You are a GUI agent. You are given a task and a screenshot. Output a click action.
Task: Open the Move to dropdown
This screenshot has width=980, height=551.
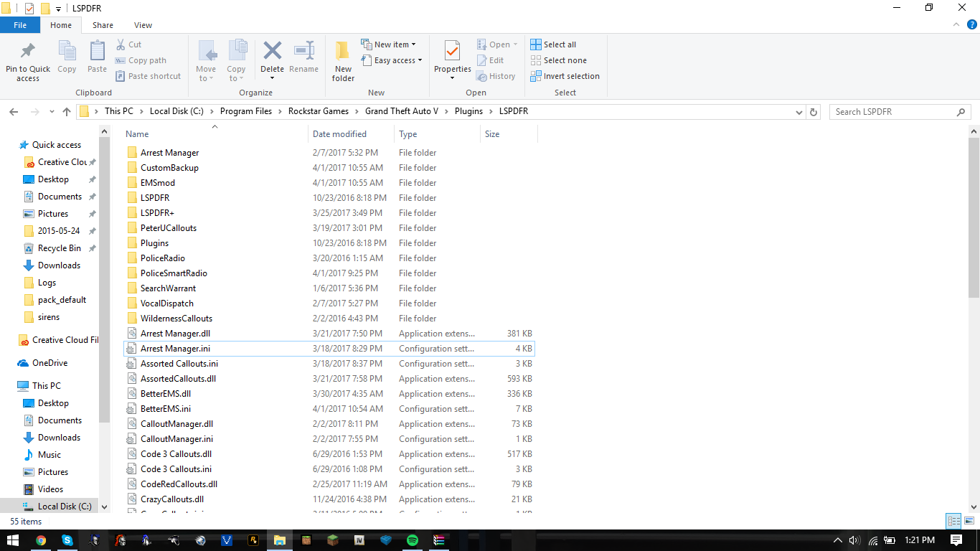point(206,61)
